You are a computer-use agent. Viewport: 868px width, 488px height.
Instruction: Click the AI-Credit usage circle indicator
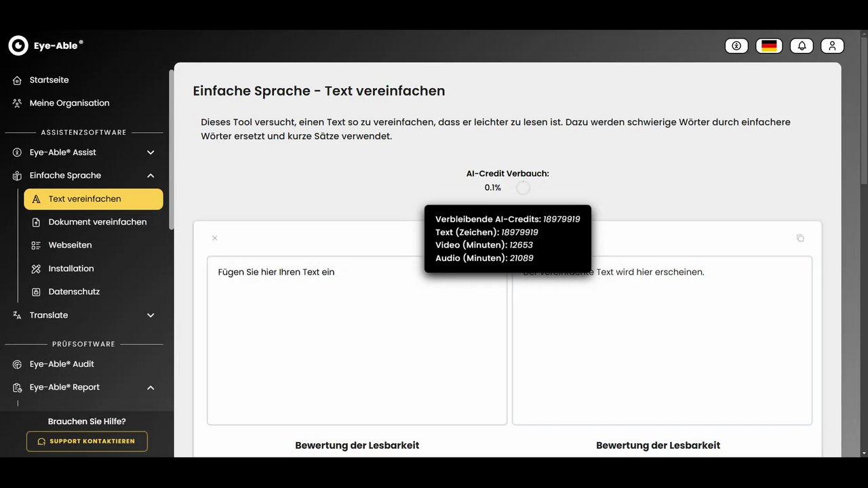pyautogui.click(x=523, y=188)
